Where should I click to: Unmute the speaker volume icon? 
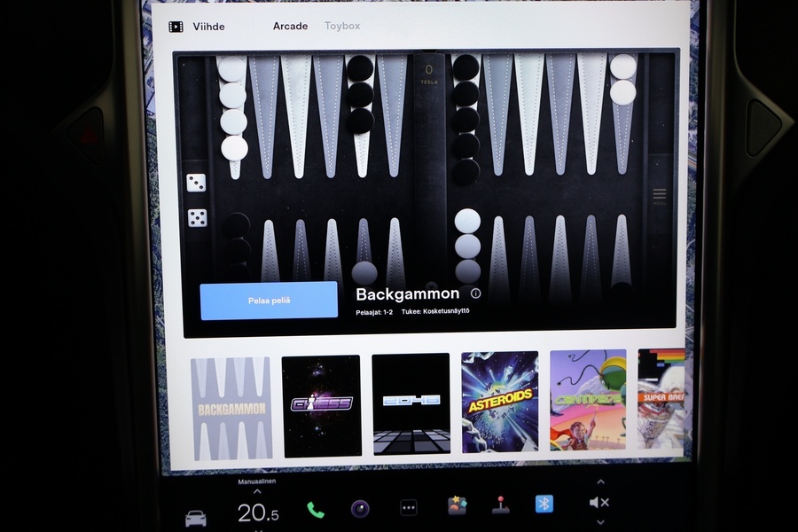click(599, 503)
